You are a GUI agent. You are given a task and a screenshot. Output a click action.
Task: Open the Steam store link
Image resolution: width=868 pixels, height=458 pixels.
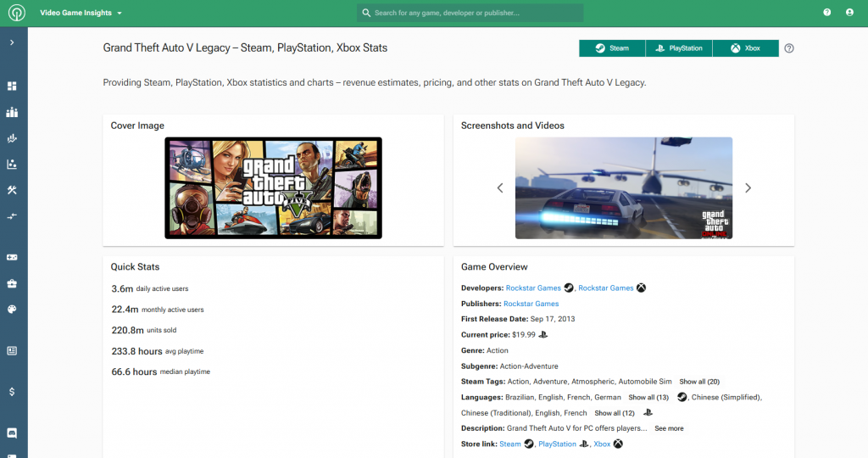click(509, 444)
